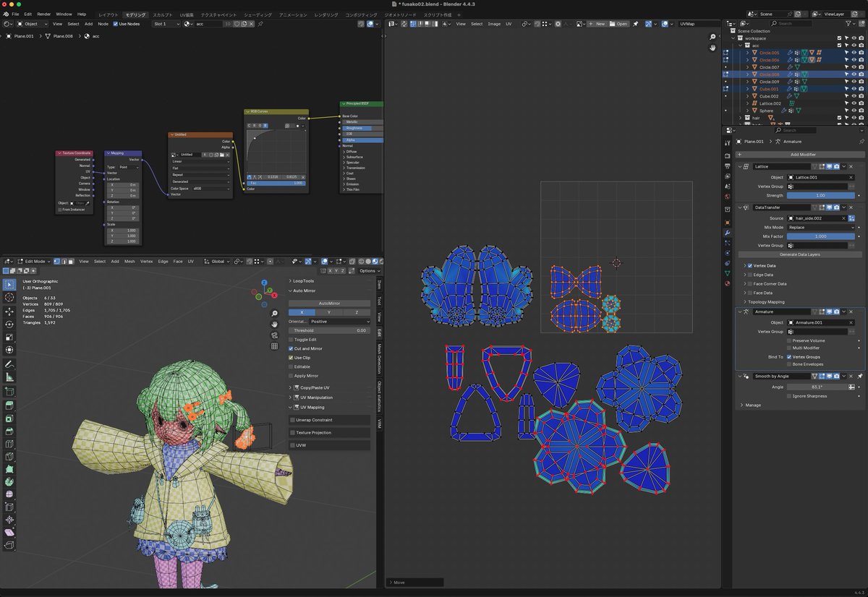The width and height of the screenshot is (868, 597).
Task: Select the Spin tool
Action: [9, 481]
